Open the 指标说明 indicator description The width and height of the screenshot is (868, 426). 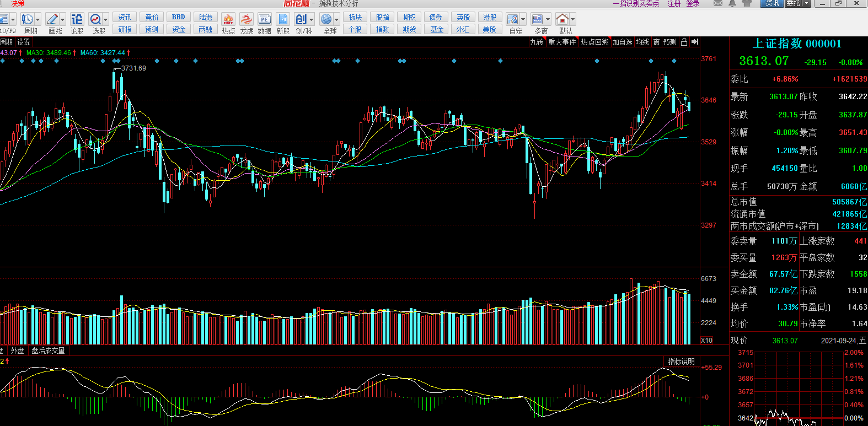[x=681, y=362]
